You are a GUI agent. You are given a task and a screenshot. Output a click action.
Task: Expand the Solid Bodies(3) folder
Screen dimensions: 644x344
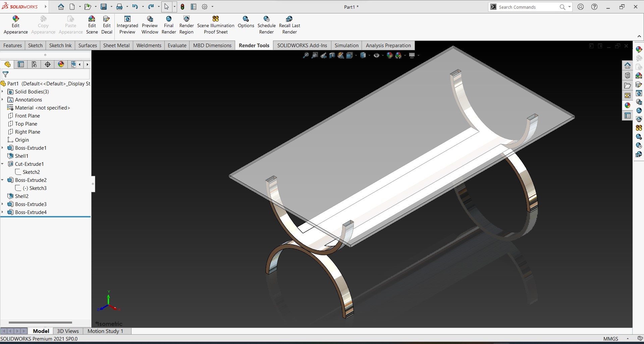pos(3,91)
